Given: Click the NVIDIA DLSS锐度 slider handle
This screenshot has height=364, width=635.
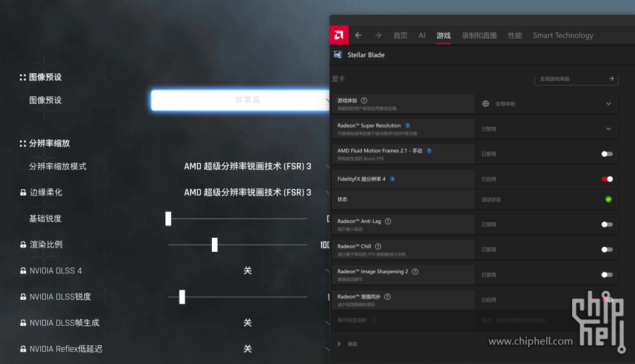Looking at the screenshot, I should click(x=182, y=297).
